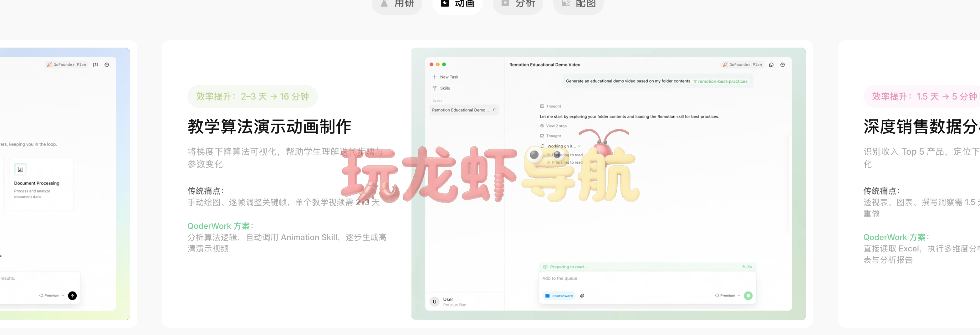Open the remotion-best-practices skill link
This screenshot has width=980, height=335.
(720, 81)
